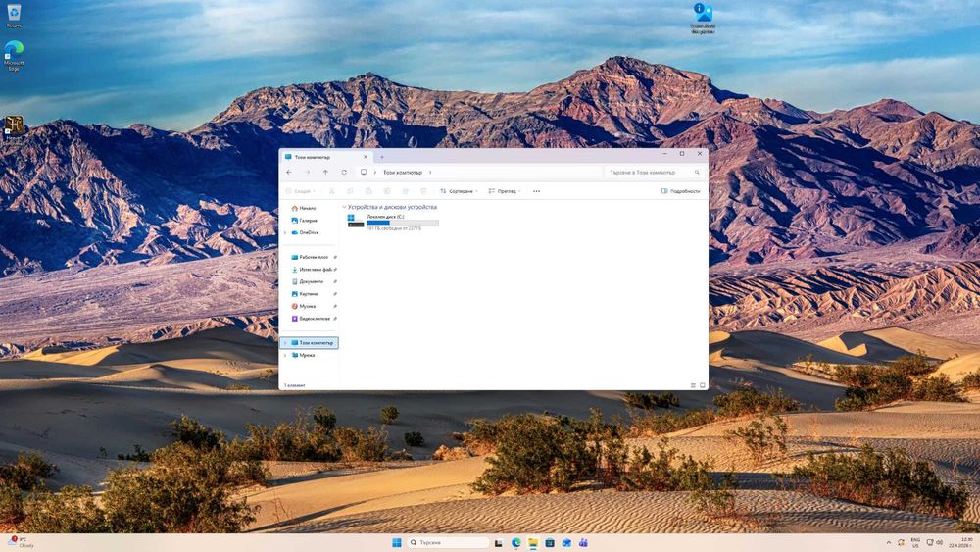Switch to details list view icon

pos(693,385)
